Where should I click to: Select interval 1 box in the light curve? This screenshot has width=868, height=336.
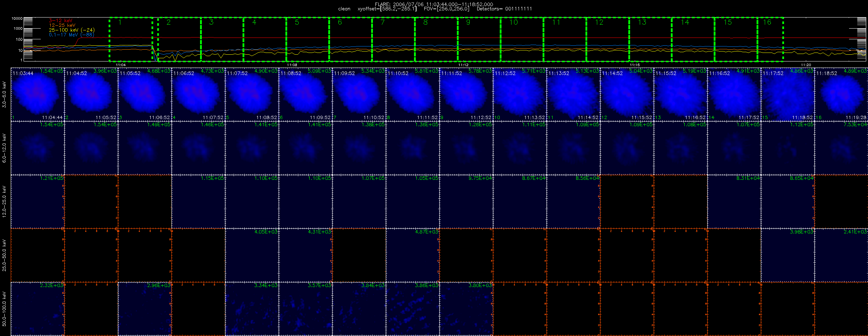[131, 39]
